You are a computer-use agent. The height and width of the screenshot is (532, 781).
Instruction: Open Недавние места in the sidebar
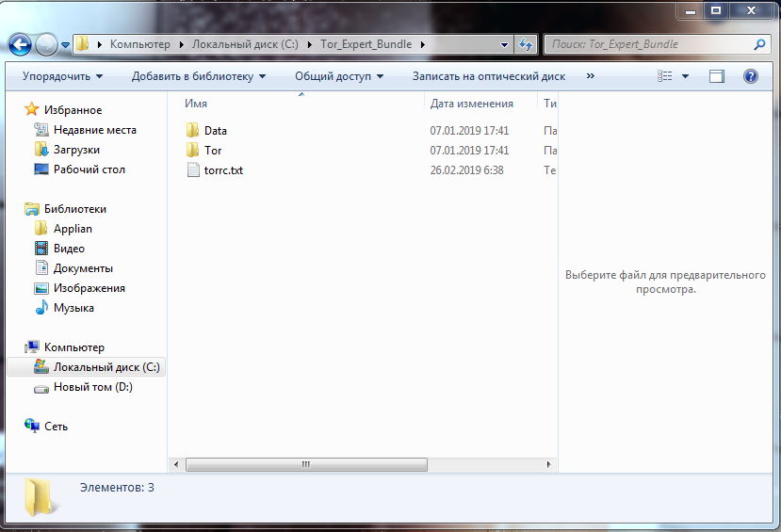(95, 130)
